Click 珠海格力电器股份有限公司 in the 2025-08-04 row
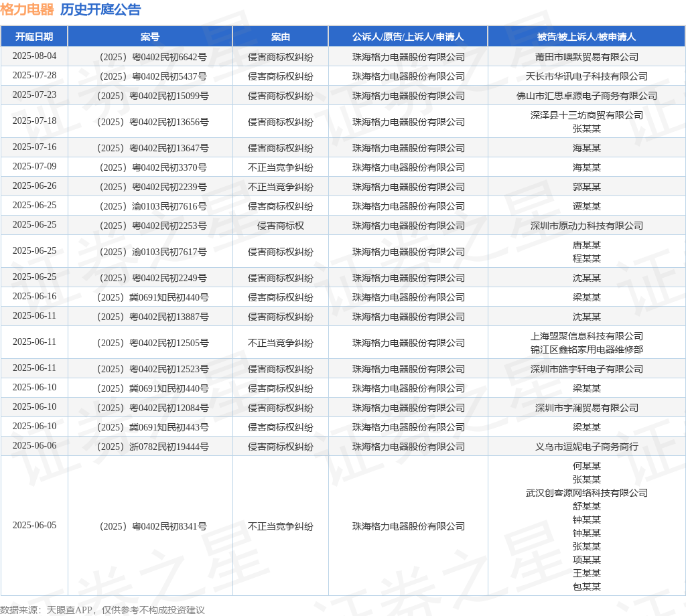The image size is (686, 616). point(408,58)
